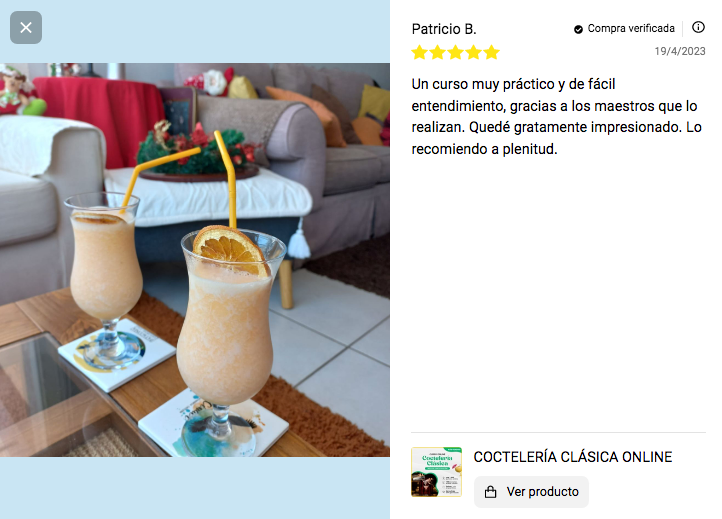Click the dried orange slice in the photo

click(x=231, y=250)
